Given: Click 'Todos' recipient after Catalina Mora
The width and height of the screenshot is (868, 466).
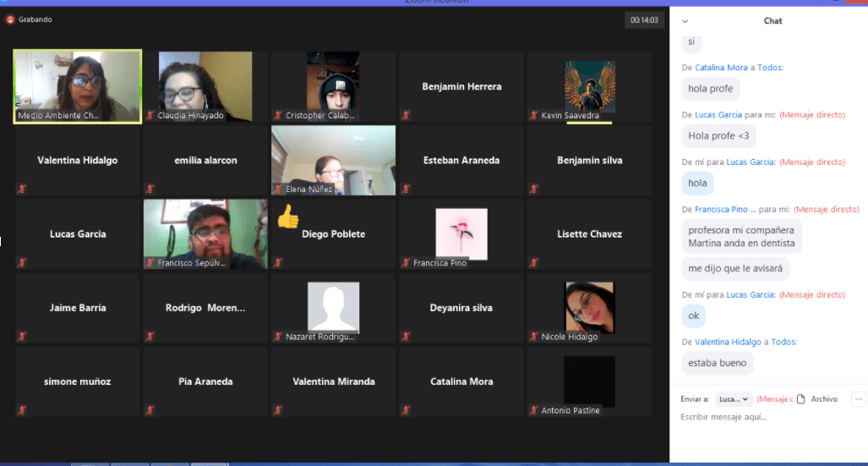Looking at the screenshot, I should [770, 68].
